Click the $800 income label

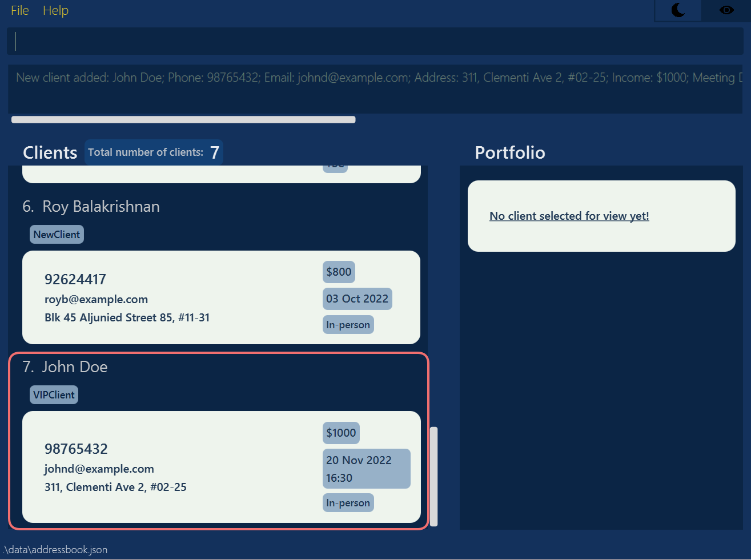[x=339, y=272]
